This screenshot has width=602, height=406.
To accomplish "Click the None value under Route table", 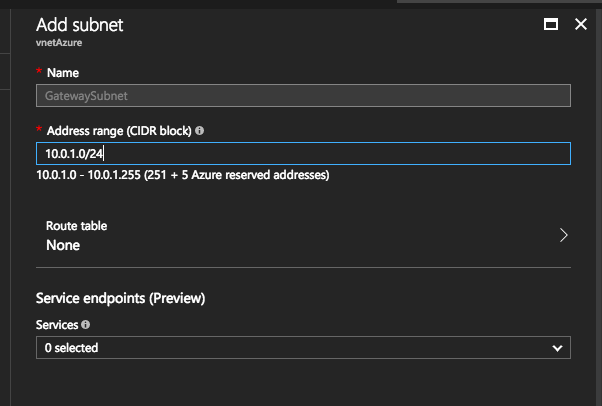I will pyautogui.click(x=63, y=245).
